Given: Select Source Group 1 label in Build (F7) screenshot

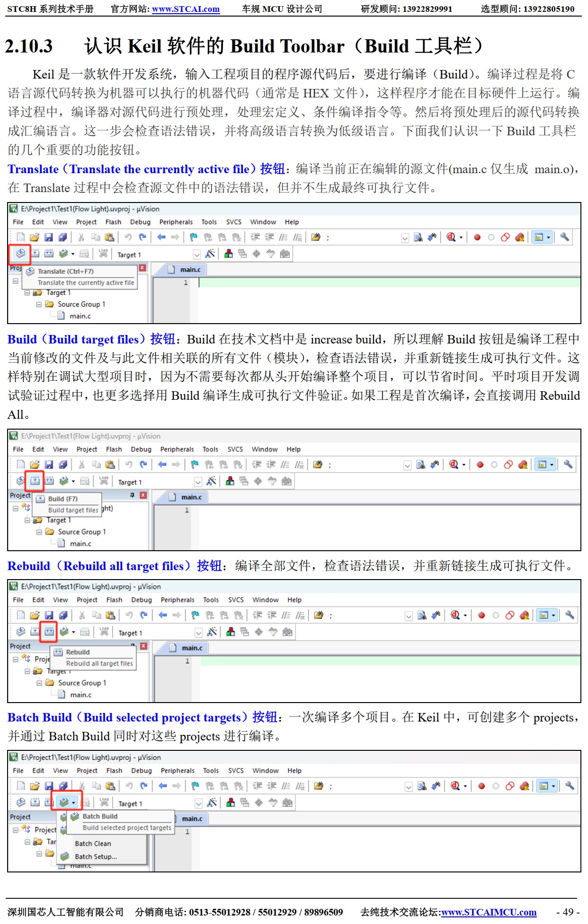Looking at the screenshot, I should tap(82, 532).
